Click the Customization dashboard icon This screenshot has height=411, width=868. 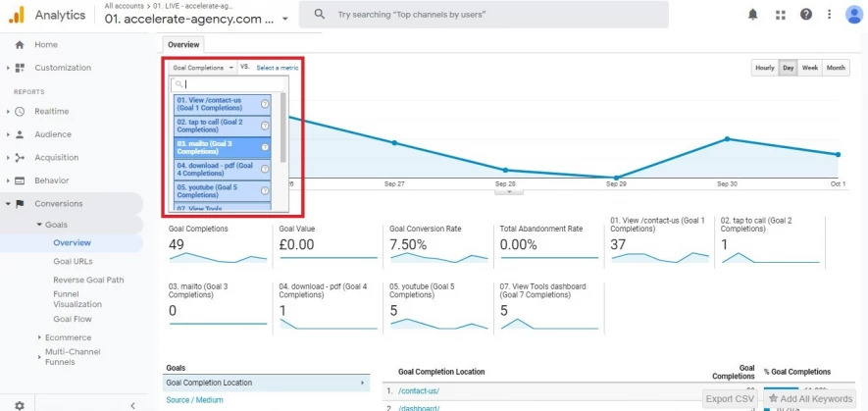click(x=20, y=68)
